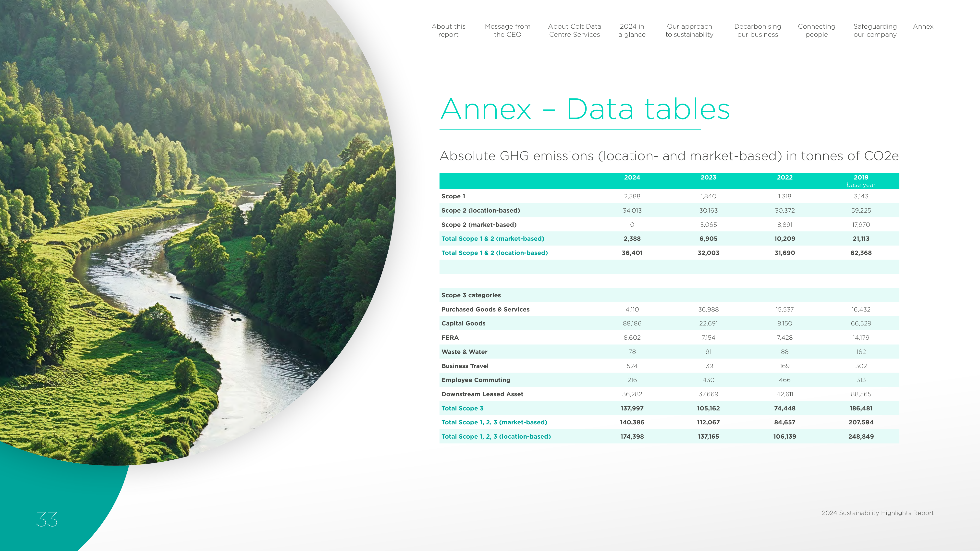980x551 pixels.
Task: Click the Annex – Data tables heading
Action: 585,109
